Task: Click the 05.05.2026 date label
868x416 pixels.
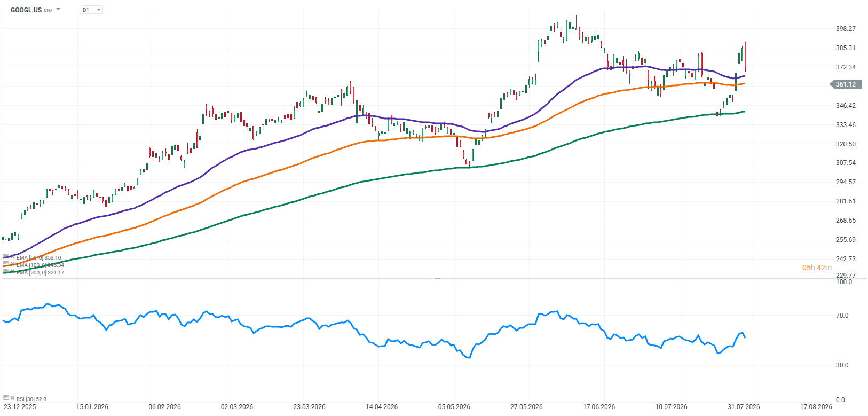Action: point(454,407)
